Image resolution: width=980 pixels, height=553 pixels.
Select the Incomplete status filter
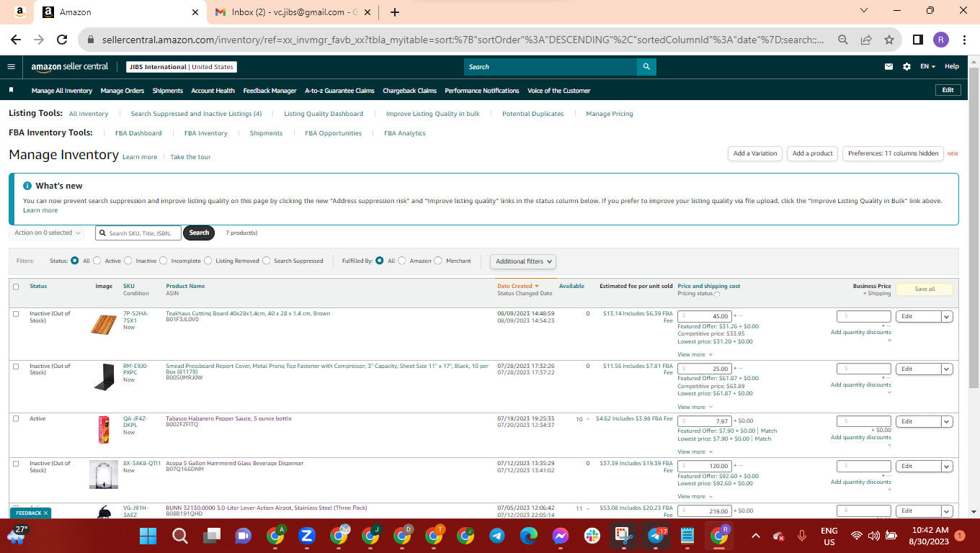click(163, 261)
